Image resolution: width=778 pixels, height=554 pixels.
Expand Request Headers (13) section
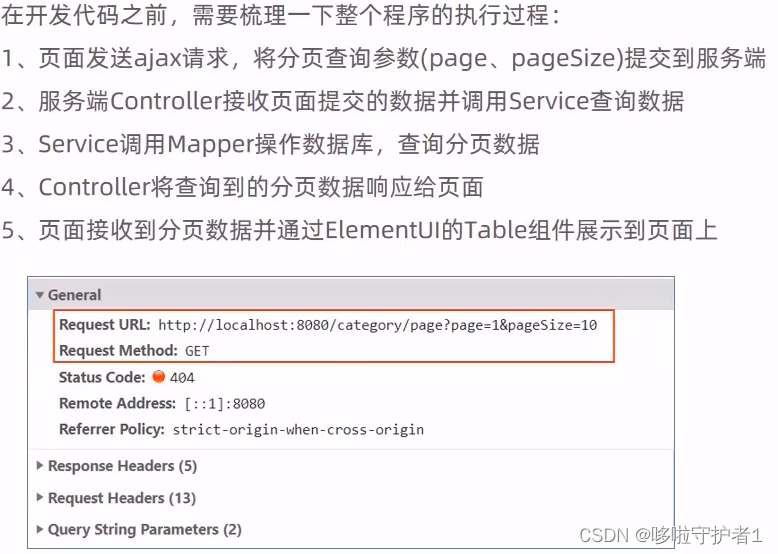click(x=40, y=497)
